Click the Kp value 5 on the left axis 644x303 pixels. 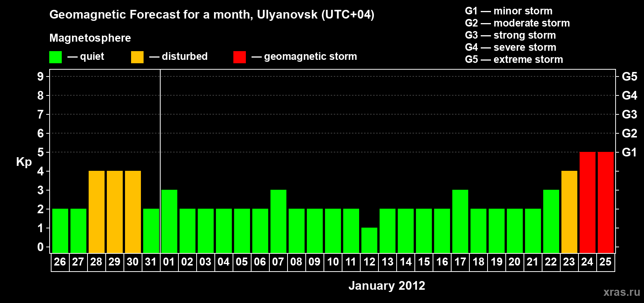(x=41, y=152)
